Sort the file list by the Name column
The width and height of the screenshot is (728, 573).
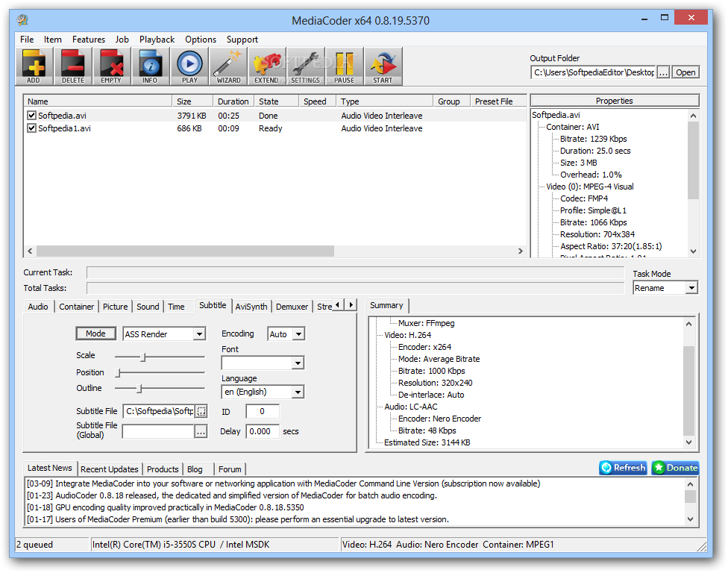pos(98,101)
